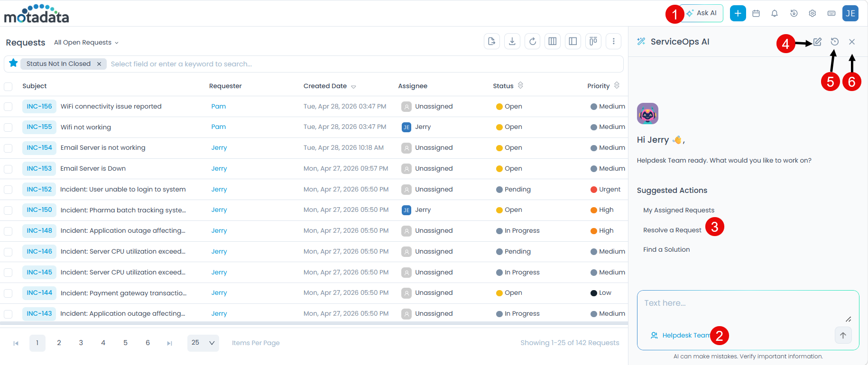Go to page 3 of requests
The height and width of the screenshot is (365, 868).
click(81, 343)
